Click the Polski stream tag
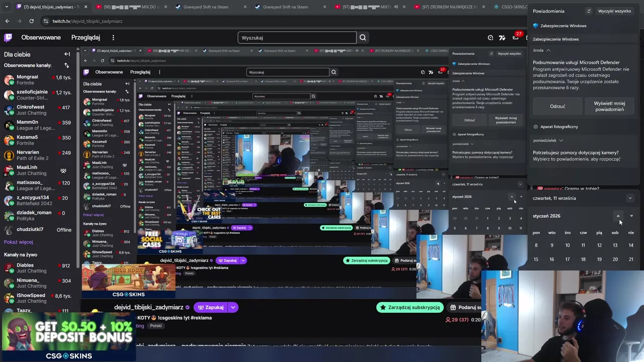This screenshot has height=362, width=644. [x=156, y=326]
